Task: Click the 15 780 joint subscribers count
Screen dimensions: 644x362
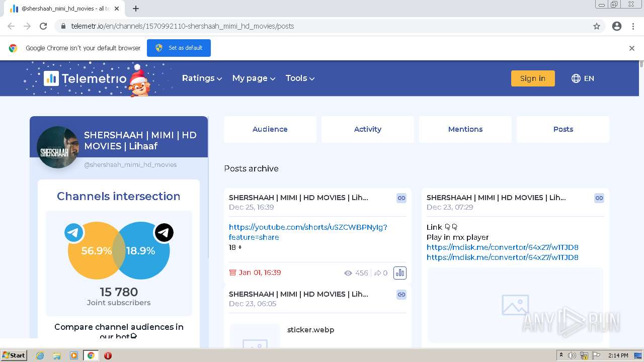Action: (119, 292)
